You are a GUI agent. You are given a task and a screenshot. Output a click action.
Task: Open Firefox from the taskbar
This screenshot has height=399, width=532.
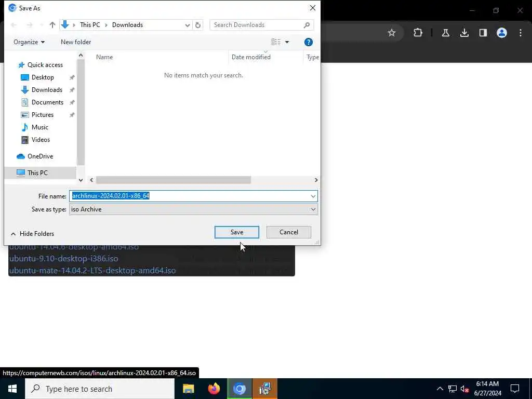coord(214,389)
